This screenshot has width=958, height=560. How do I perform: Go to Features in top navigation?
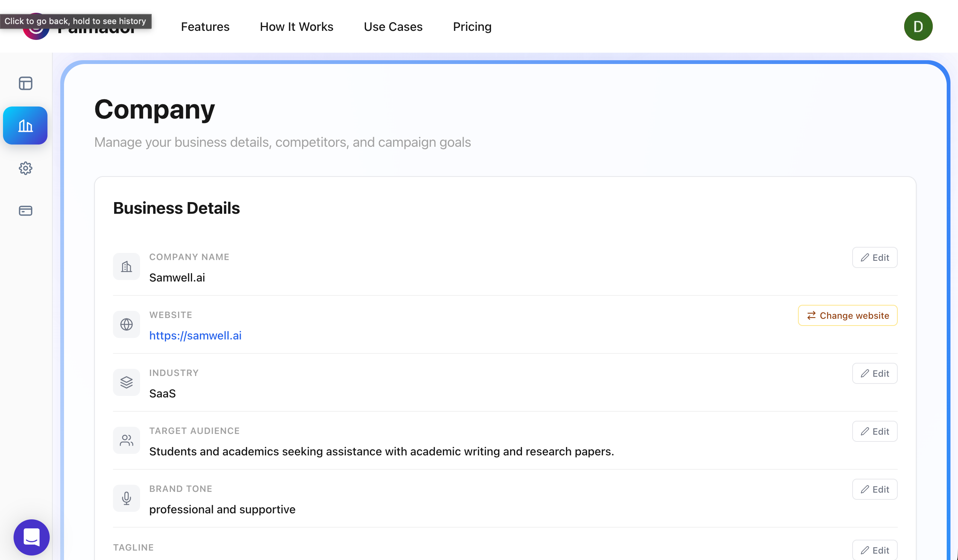click(205, 27)
